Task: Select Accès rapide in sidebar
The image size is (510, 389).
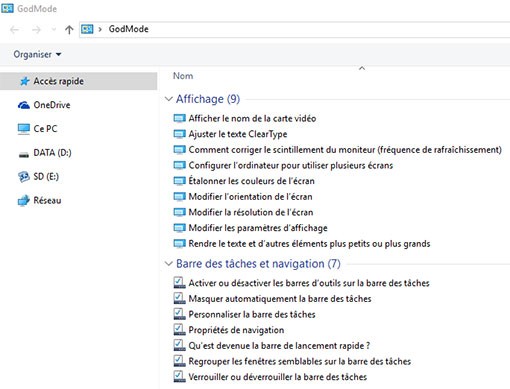Action: click(78, 81)
